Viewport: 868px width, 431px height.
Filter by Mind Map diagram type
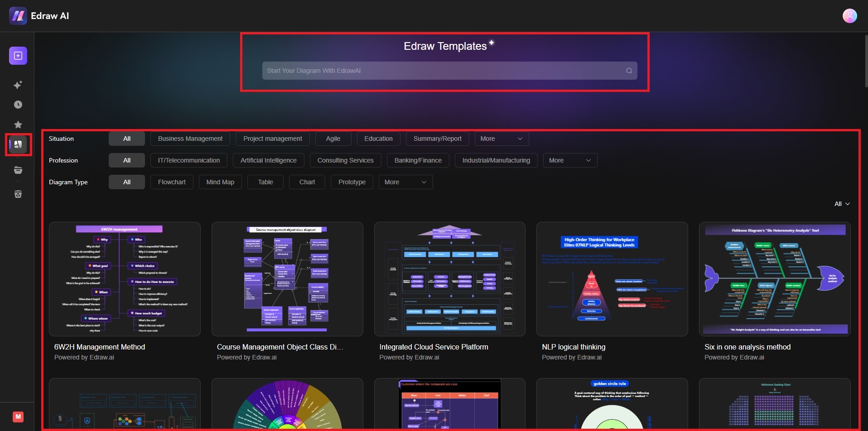point(220,182)
